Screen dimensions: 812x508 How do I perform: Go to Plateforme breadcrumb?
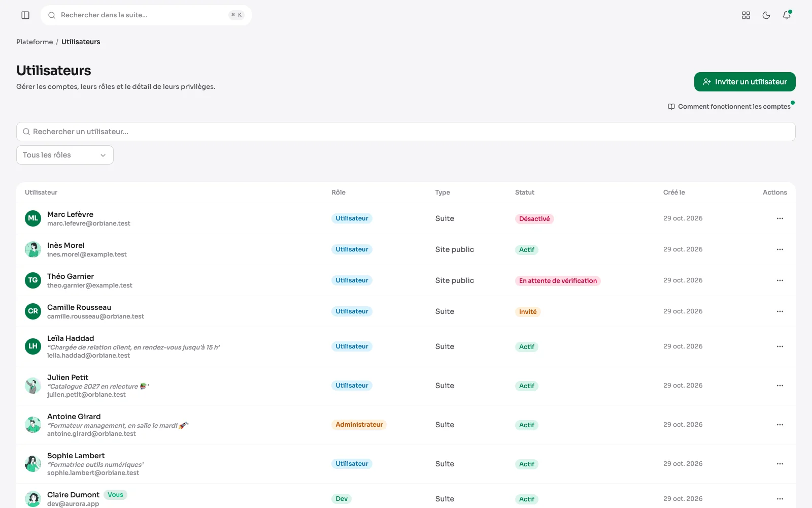click(35, 42)
